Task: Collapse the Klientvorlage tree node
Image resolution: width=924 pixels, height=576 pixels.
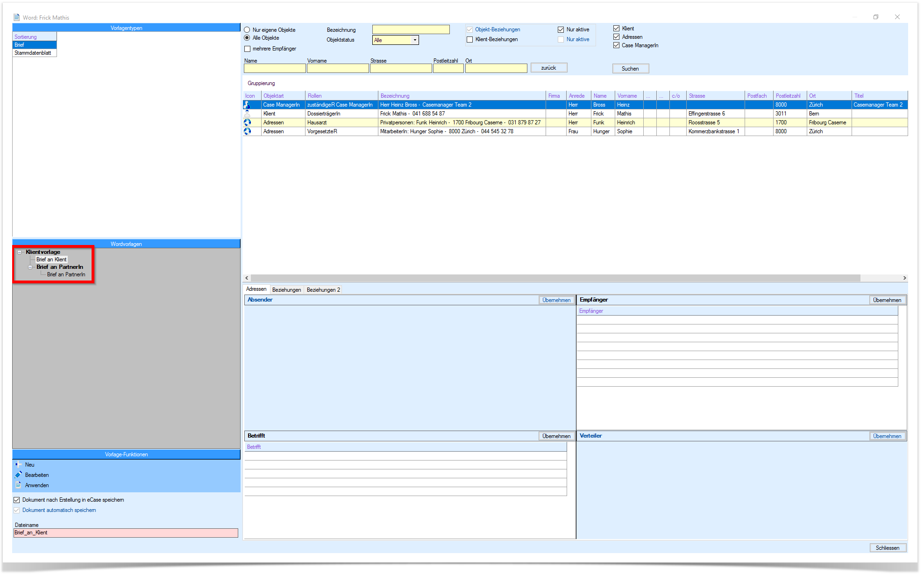Action: [x=20, y=252]
